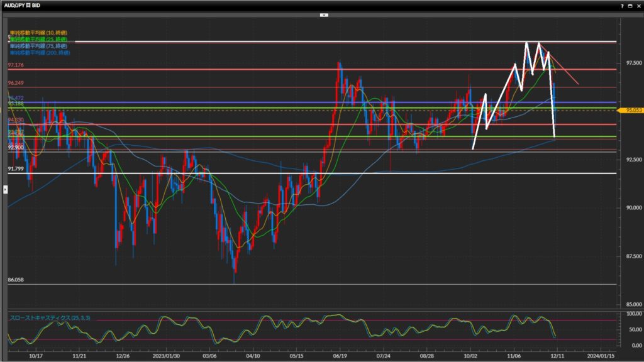Click the 06/19 date on time axis

coord(340,355)
